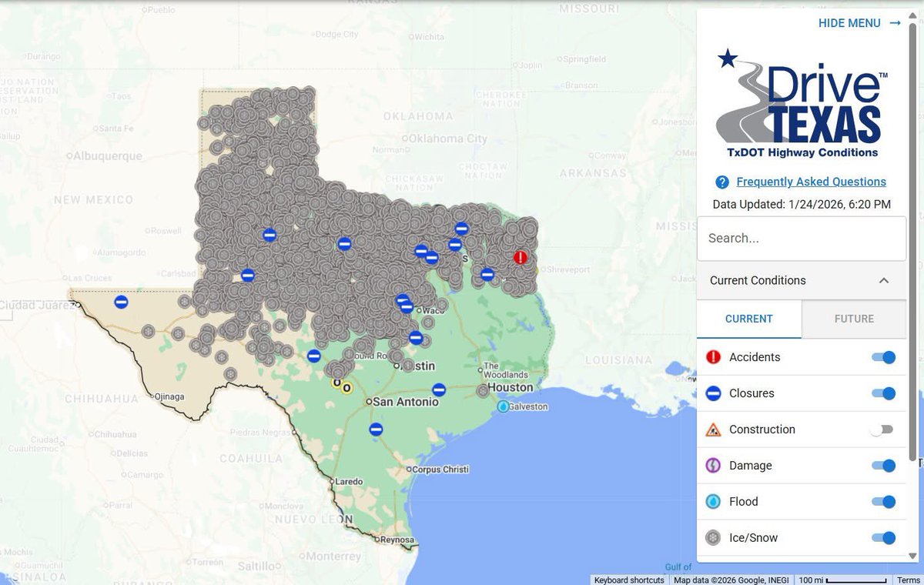Turn off the Ice/Snow toggle
The width and height of the screenshot is (924, 585).
(883, 538)
